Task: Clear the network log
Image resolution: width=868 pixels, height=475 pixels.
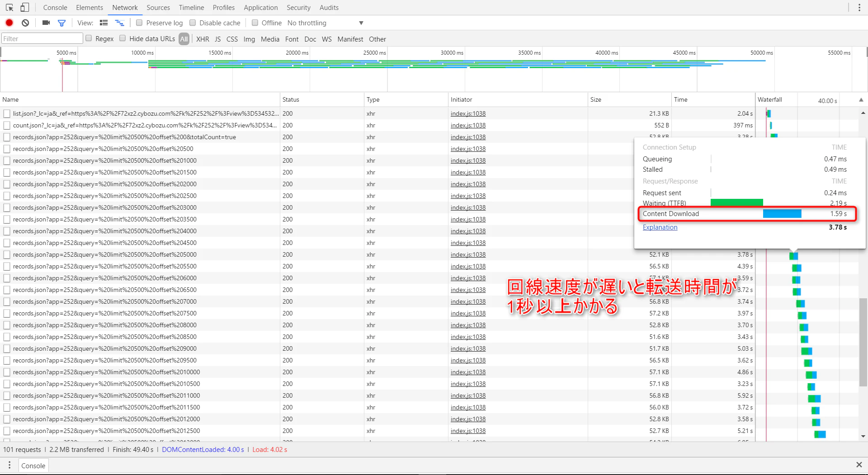Action: (26, 23)
